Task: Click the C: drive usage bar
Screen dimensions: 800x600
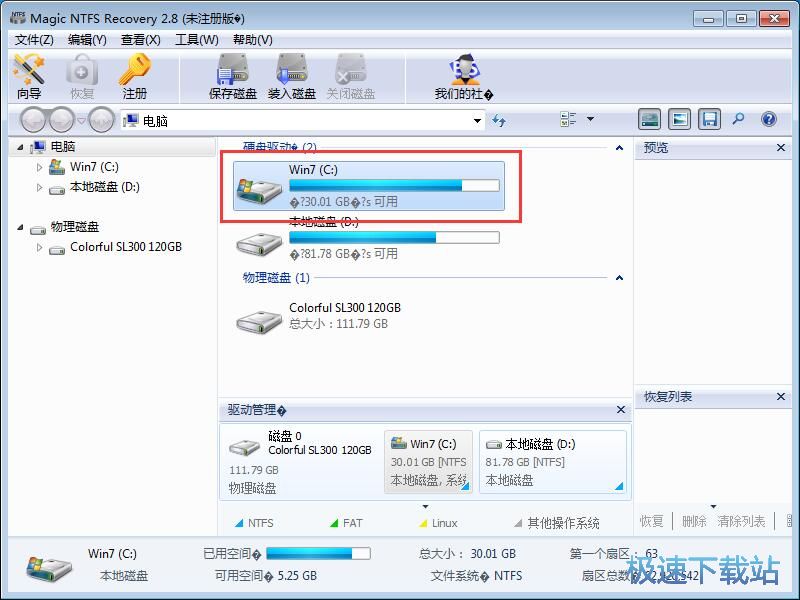Action: click(394, 186)
